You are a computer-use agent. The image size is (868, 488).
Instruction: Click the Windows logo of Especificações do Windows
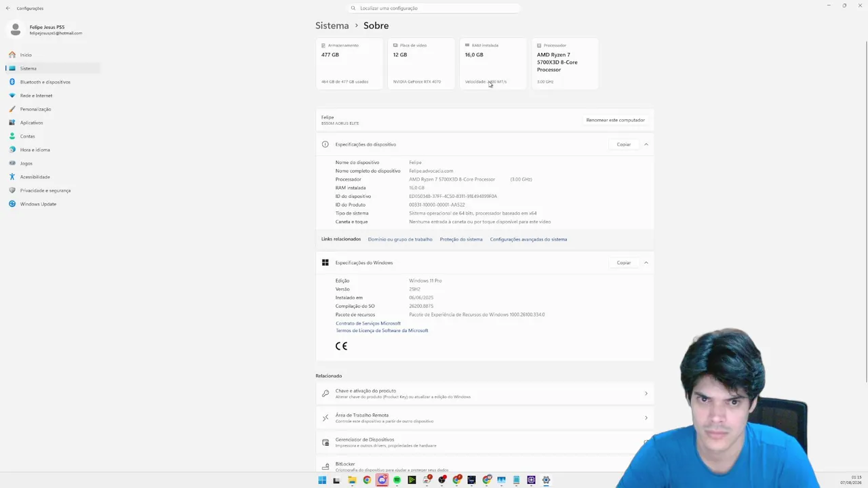(325, 263)
